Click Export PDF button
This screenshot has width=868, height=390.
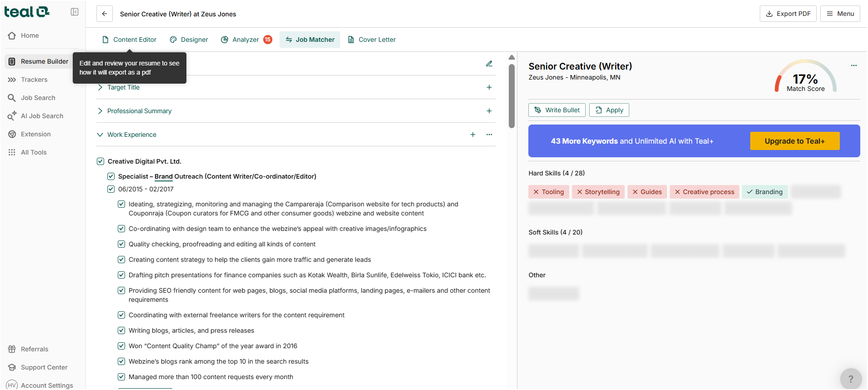[x=788, y=14]
